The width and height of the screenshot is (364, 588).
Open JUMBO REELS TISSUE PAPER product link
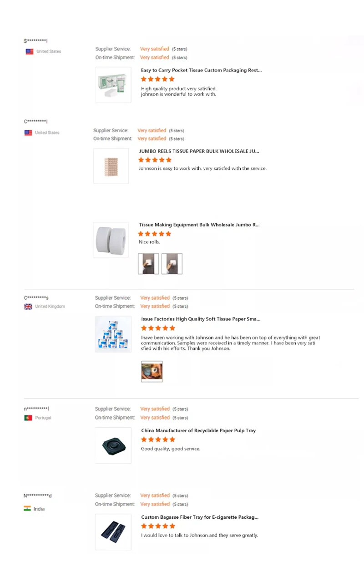(x=199, y=150)
